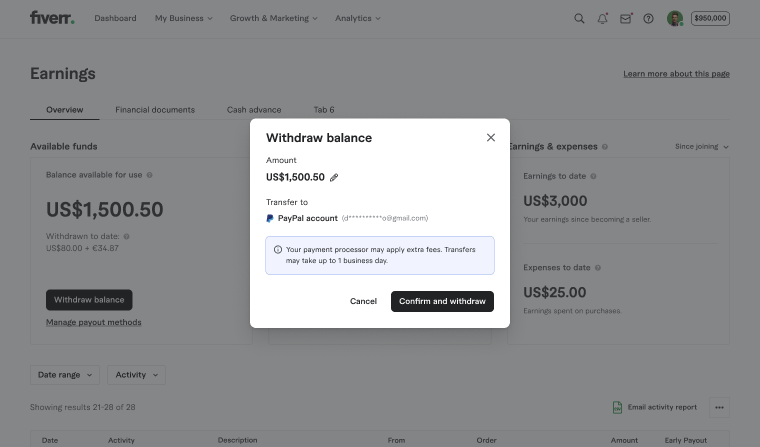Open the Manage payout methods link
Image resolution: width=760 pixels, height=447 pixels.
click(x=93, y=322)
